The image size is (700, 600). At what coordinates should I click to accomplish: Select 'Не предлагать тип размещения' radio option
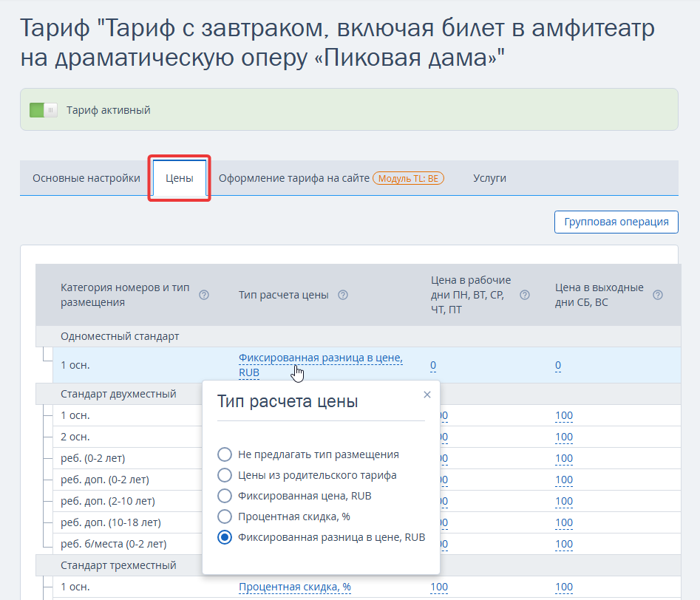point(225,454)
